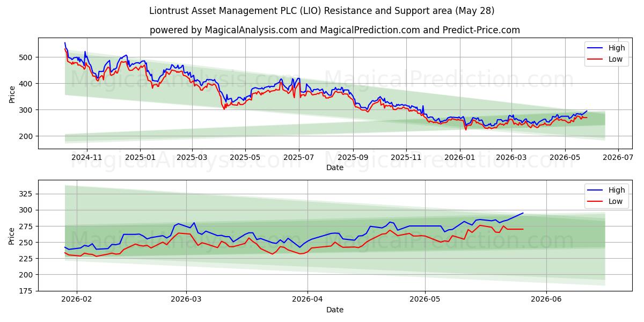Click the '2024-11' date tick label
This screenshot has width=644, height=322.
86,158
